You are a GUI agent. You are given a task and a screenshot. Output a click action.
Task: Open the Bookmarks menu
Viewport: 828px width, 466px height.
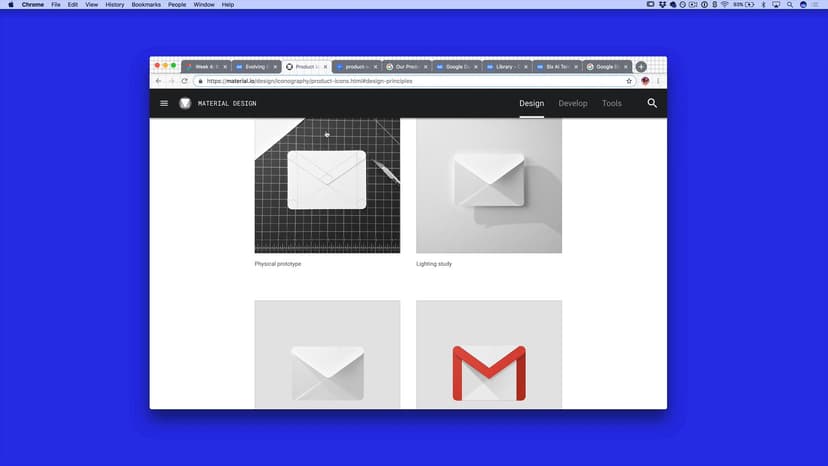tap(145, 5)
